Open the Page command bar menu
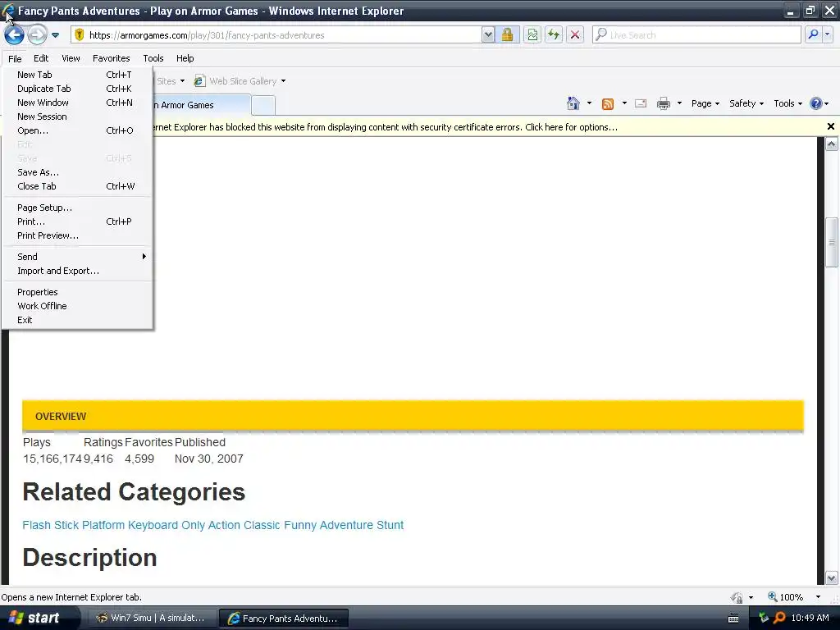 705,103
